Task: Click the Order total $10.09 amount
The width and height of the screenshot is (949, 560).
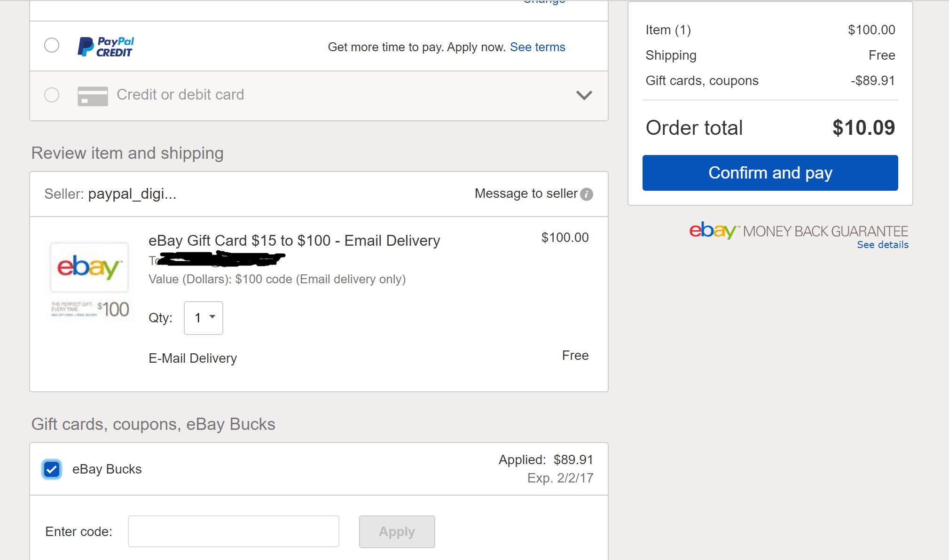Action: (x=864, y=128)
